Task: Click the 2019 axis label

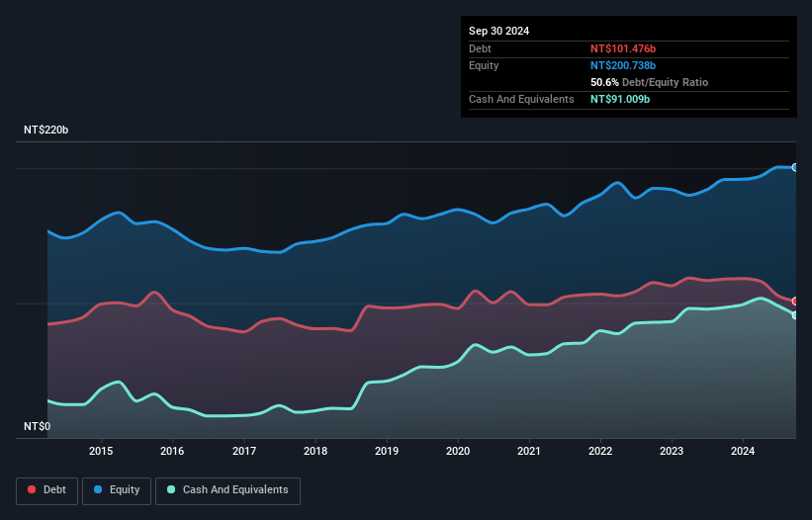Action: point(387,451)
